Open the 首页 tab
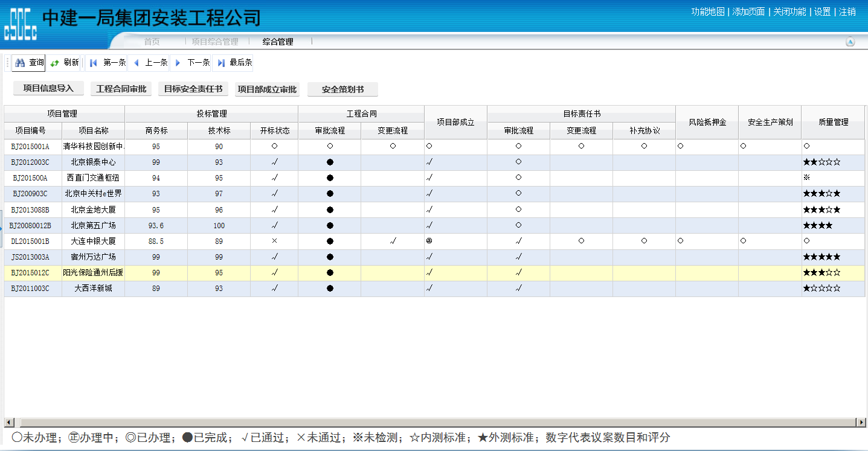 152,42
